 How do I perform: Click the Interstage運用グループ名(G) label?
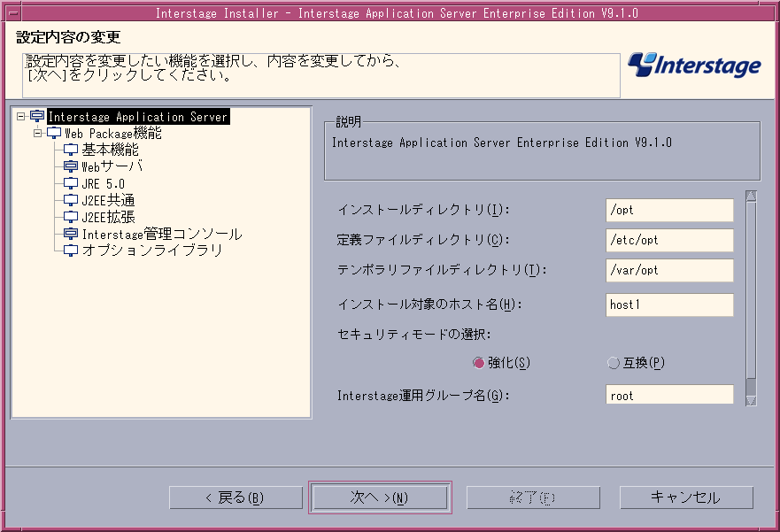(423, 396)
